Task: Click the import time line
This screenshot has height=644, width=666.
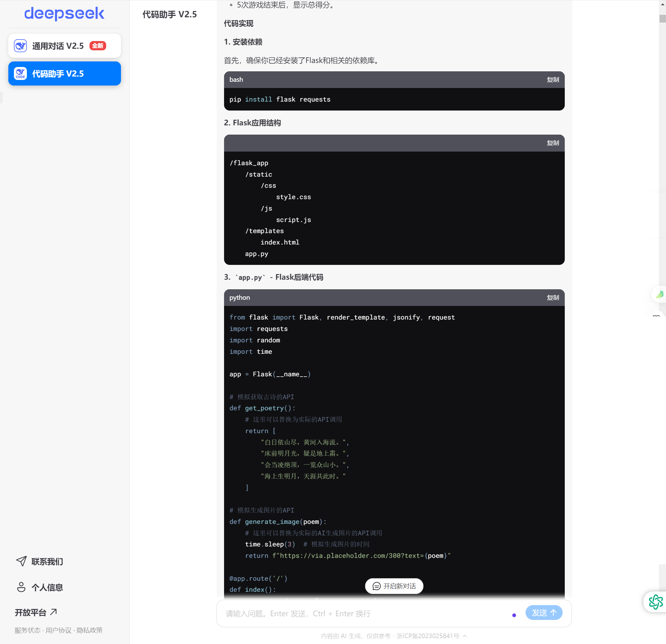Action: pyautogui.click(x=250, y=352)
